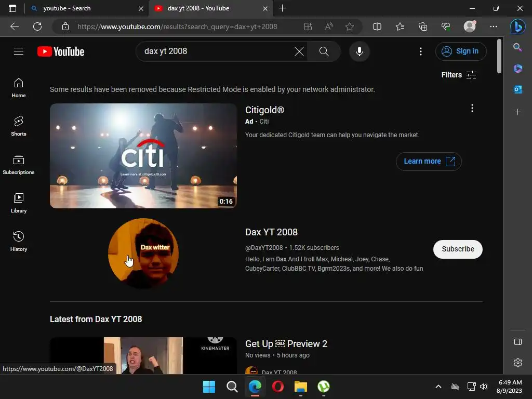This screenshot has height=399, width=532.
Task: Open the Citigold ad three-dot options
Action: [x=472, y=108]
